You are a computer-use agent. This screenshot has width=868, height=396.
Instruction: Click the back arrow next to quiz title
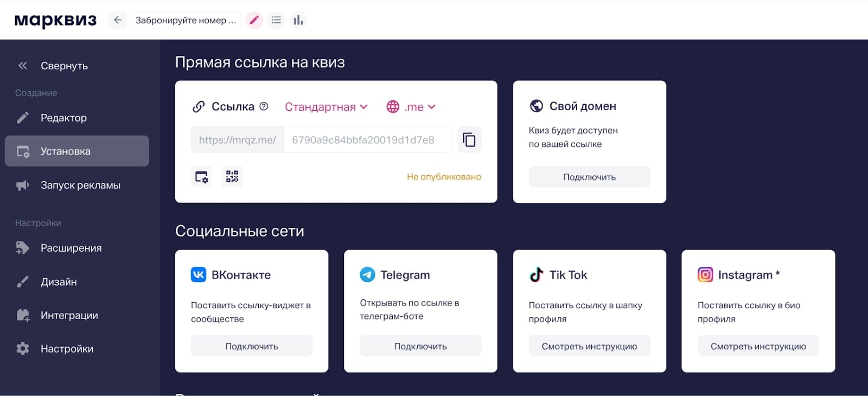[x=118, y=20]
